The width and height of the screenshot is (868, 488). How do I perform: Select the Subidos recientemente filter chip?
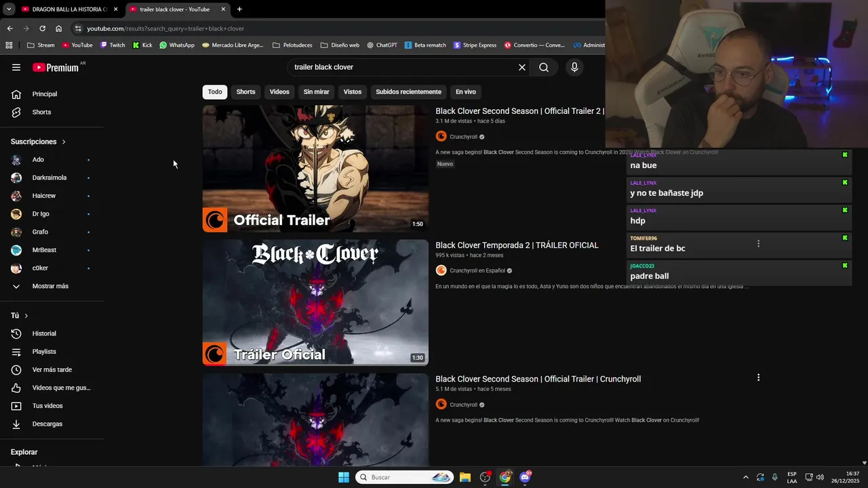(408, 92)
